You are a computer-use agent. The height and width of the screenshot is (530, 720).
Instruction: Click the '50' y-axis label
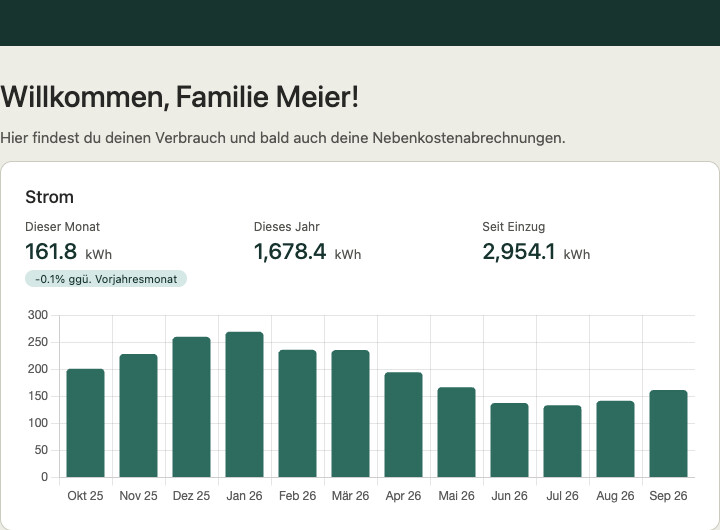[41, 450]
